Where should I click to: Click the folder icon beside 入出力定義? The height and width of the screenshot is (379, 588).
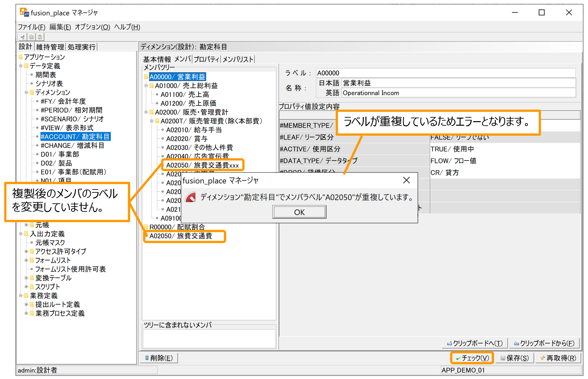coord(26,234)
